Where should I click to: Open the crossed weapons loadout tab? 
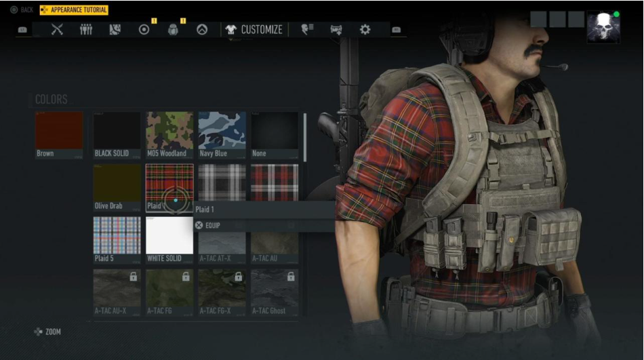click(57, 30)
